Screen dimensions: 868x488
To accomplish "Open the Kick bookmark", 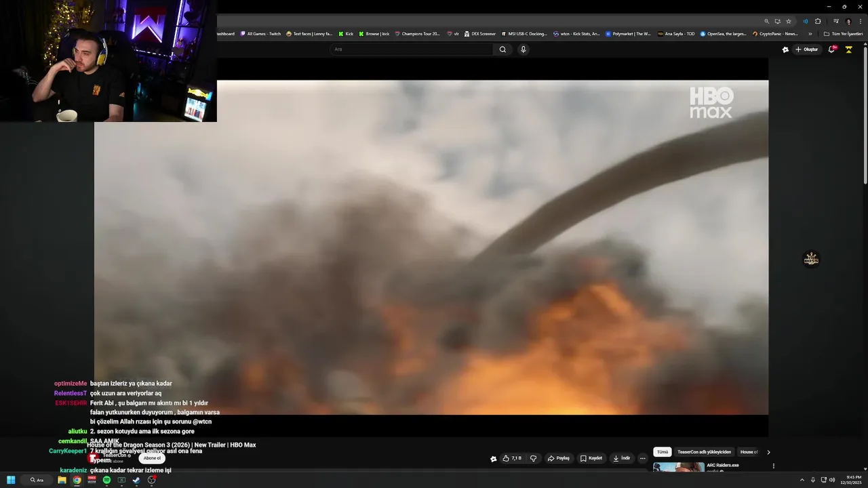I will pyautogui.click(x=346, y=34).
